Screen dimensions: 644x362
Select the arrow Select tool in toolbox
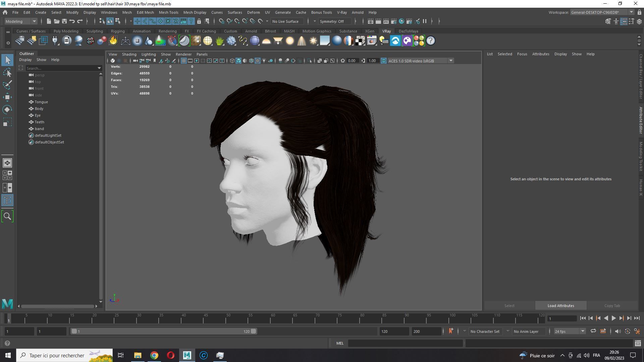tap(7, 60)
